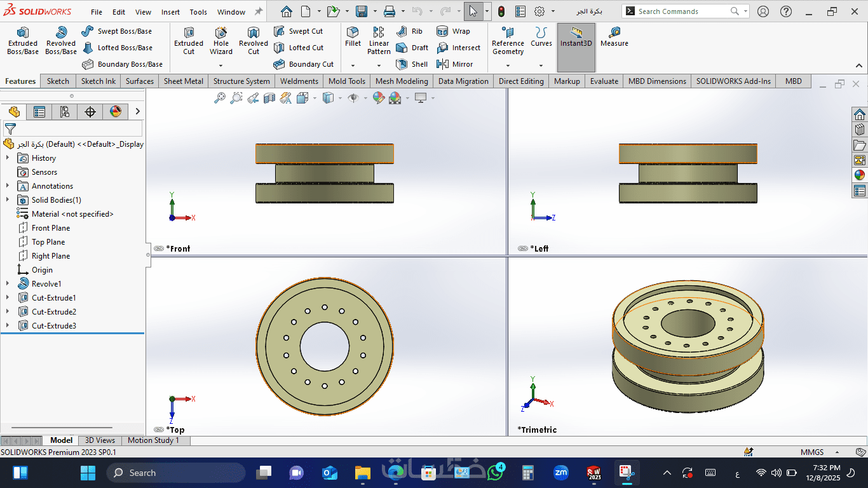
Task: Click the user Login button
Action: [763, 11]
